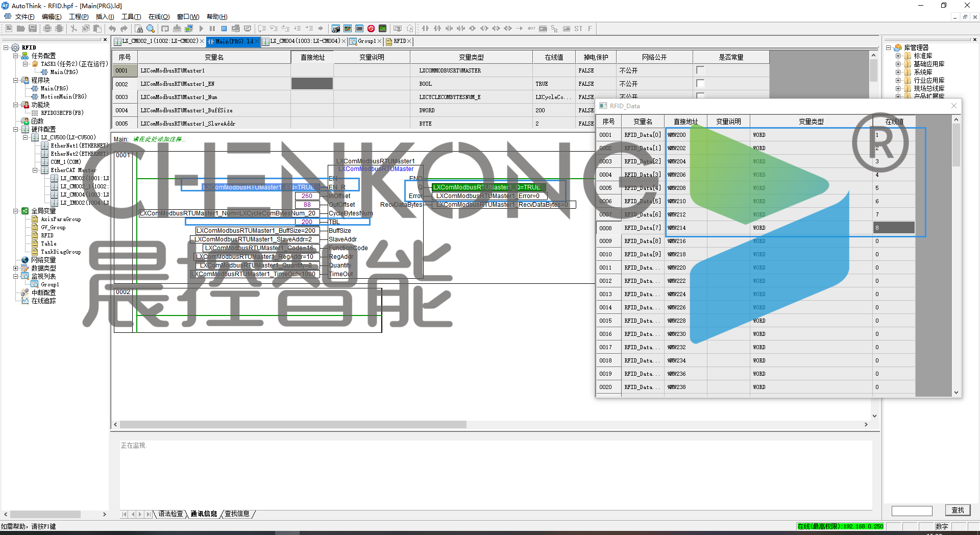Click the RFID_Data window vertical scrollbar thumb
980x535 pixels.
pyautogui.click(x=956, y=145)
